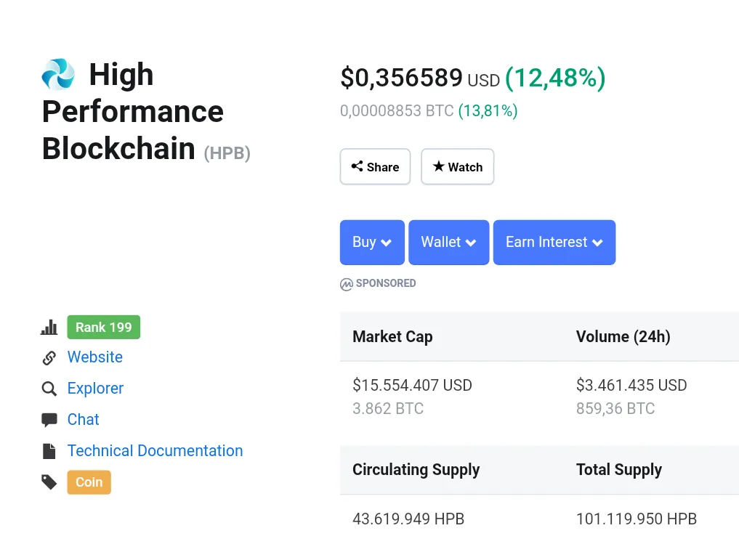The height and width of the screenshot is (560, 739).
Task: Click the Volume (24h) column header
Action: pyautogui.click(x=623, y=337)
